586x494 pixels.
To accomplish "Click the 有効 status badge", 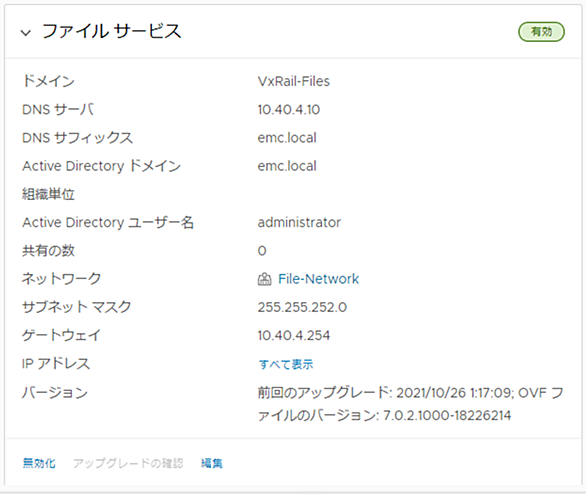I will point(541,32).
